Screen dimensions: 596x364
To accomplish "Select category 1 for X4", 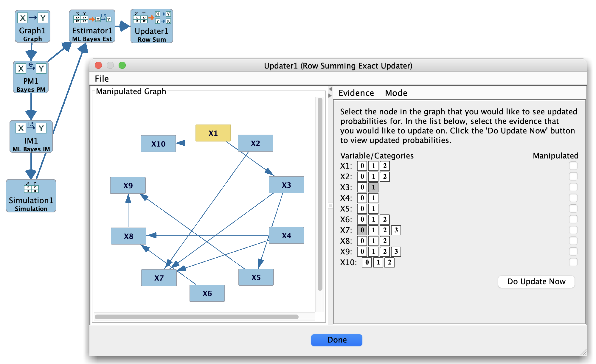I will [373, 198].
